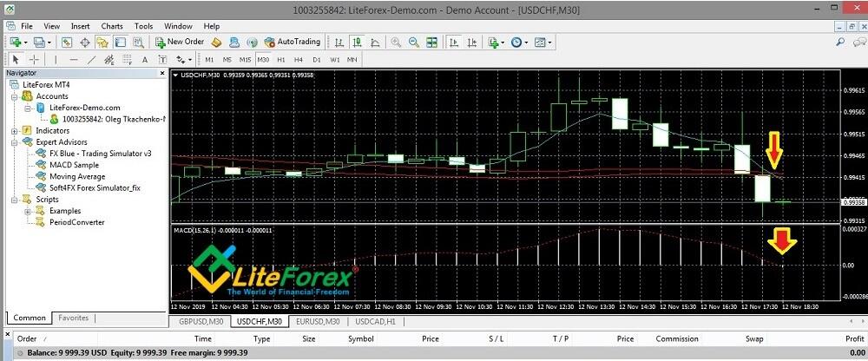
Task: Toggle the Navigator panel toolbar button
Action: click(x=102, y=42)
